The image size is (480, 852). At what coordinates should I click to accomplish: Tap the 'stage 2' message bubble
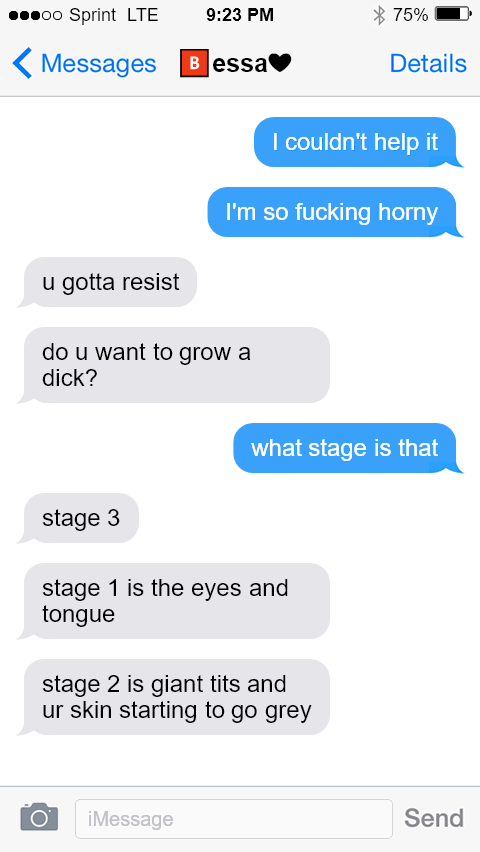(x=173, y=697)
